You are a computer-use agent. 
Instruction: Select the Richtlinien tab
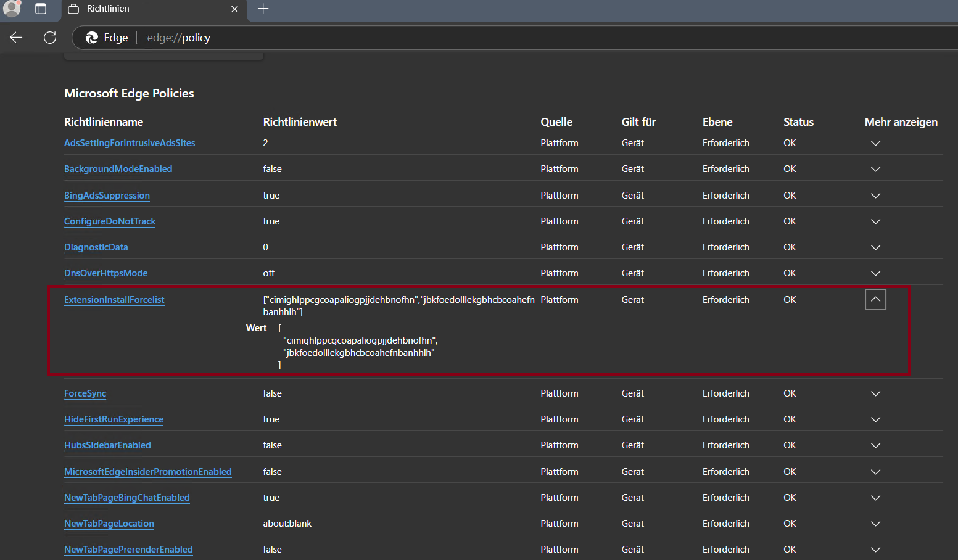click(x=154, y=9)
